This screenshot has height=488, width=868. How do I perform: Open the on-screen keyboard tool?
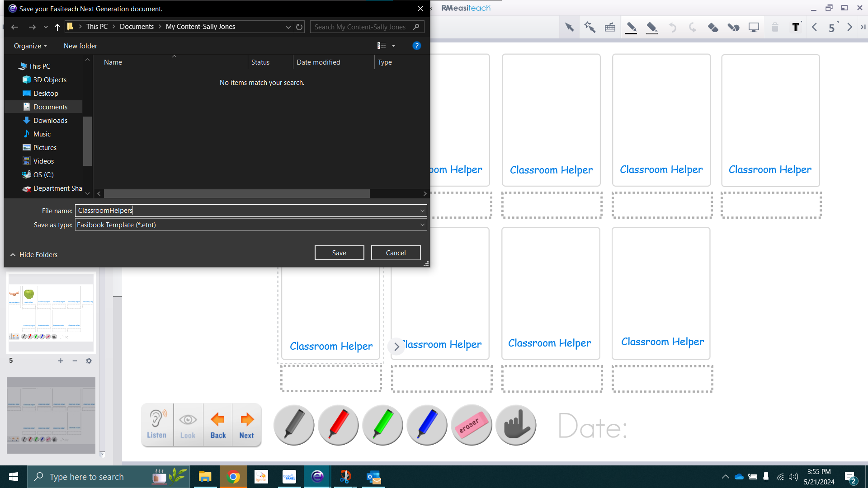[x=610, y=27]
